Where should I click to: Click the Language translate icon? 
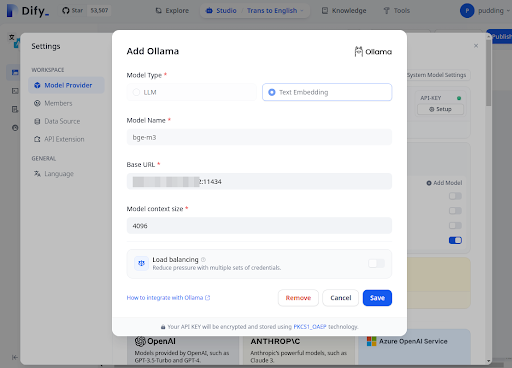click(x=37, y=174)
